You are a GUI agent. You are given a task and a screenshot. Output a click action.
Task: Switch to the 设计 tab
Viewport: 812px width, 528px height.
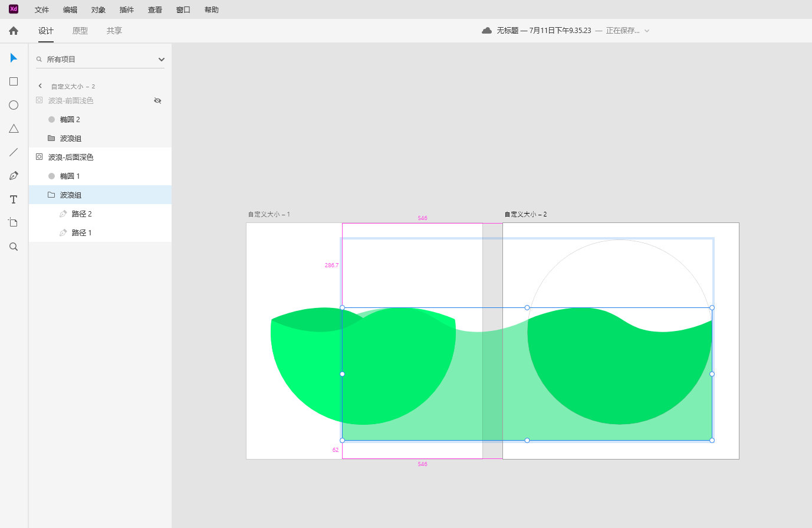coord(46,31)
